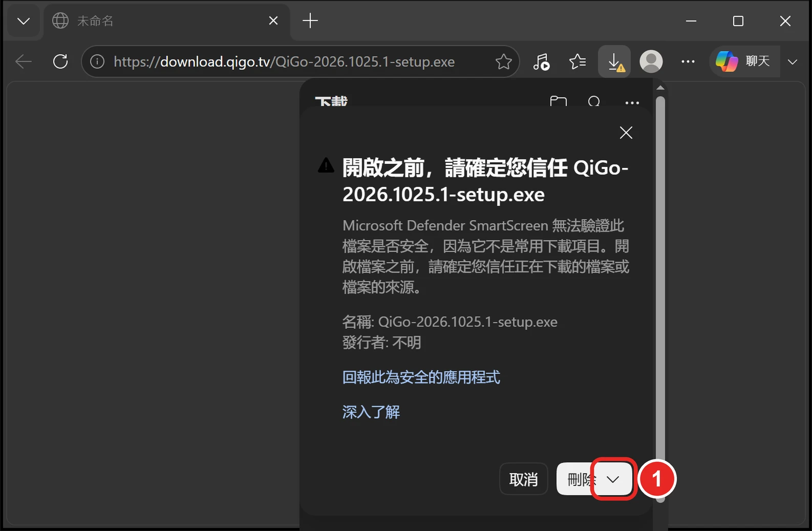The height and width of the screenshot is (531, 812).
Task: Maximize the browser window
Action: [738, 21]
